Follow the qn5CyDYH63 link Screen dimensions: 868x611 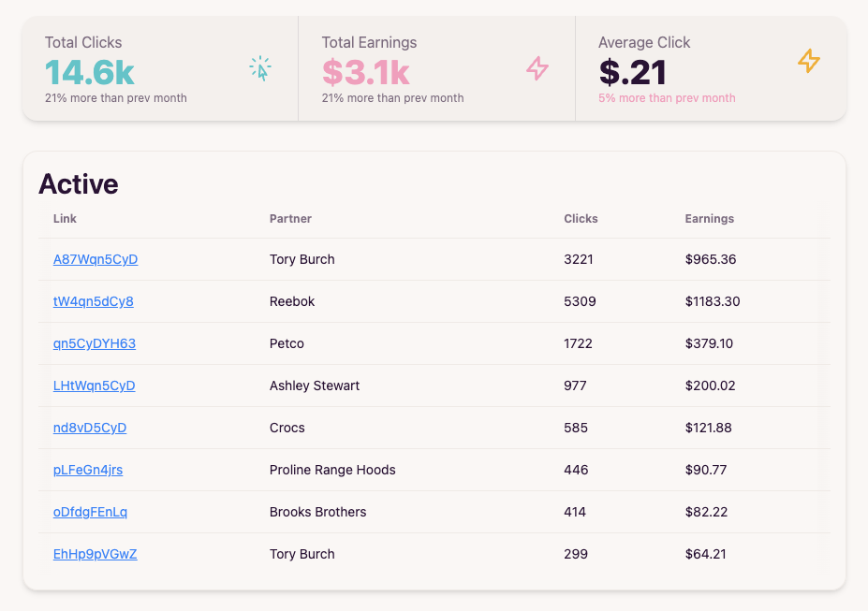pos(95,343)
